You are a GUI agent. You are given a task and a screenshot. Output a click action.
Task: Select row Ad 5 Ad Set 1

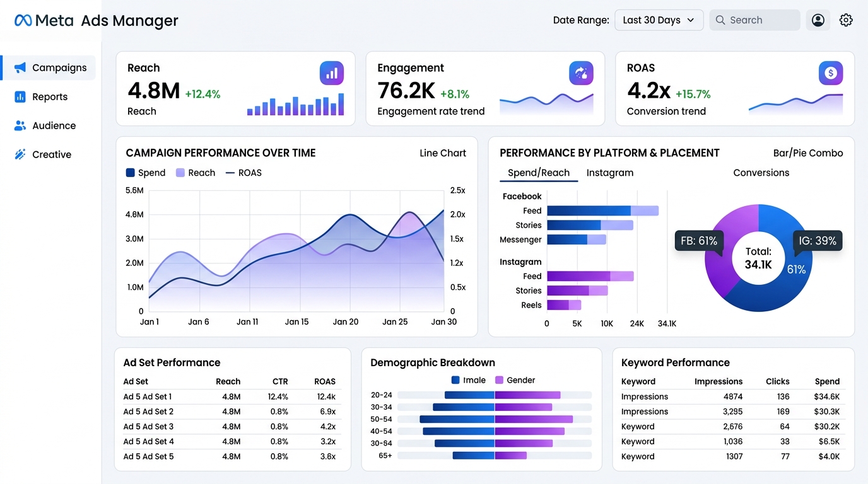232,397
